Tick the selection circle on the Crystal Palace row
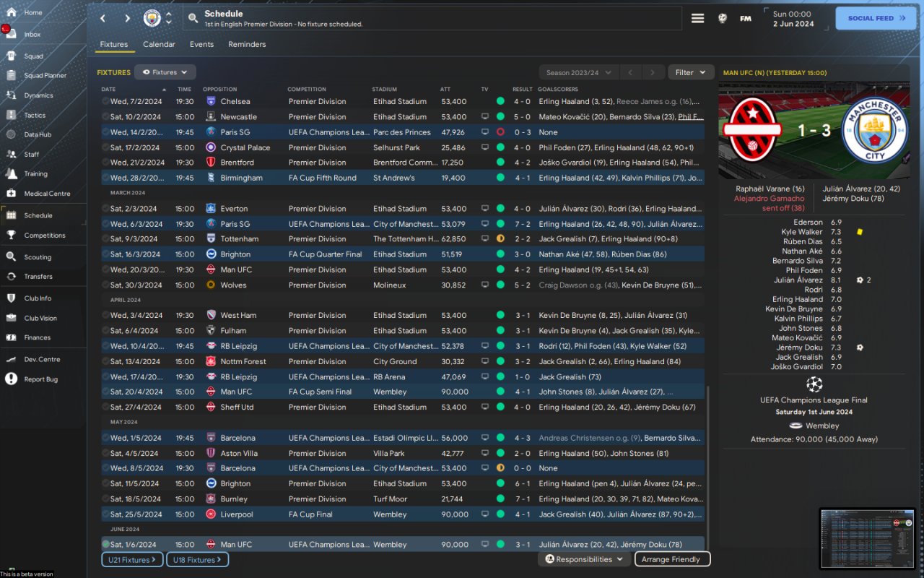This screenshot has width=924, height=578. [x=105, y=147]
